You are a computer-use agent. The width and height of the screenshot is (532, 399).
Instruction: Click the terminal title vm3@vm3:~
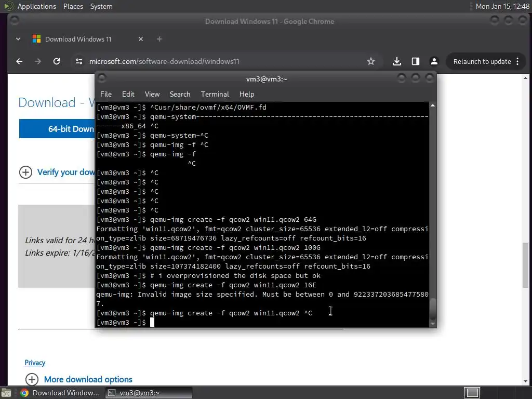[267, 79]
